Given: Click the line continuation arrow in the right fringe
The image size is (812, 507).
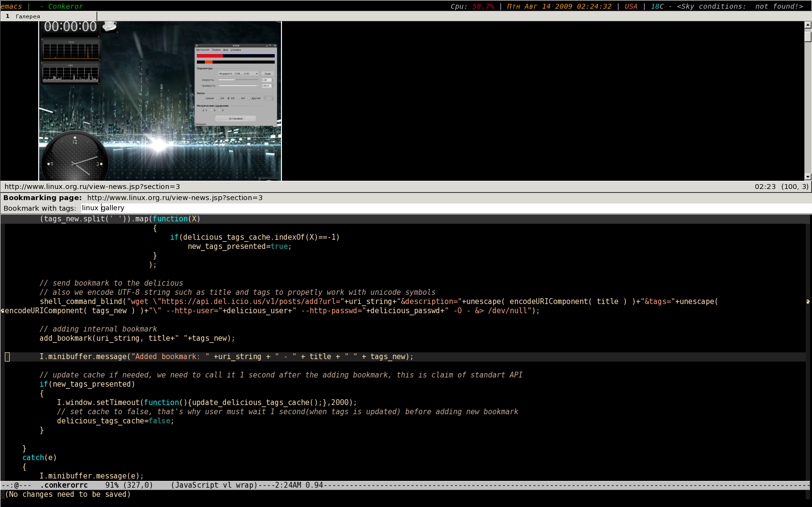Looking at the screenshot, I should tap(808, 302).
